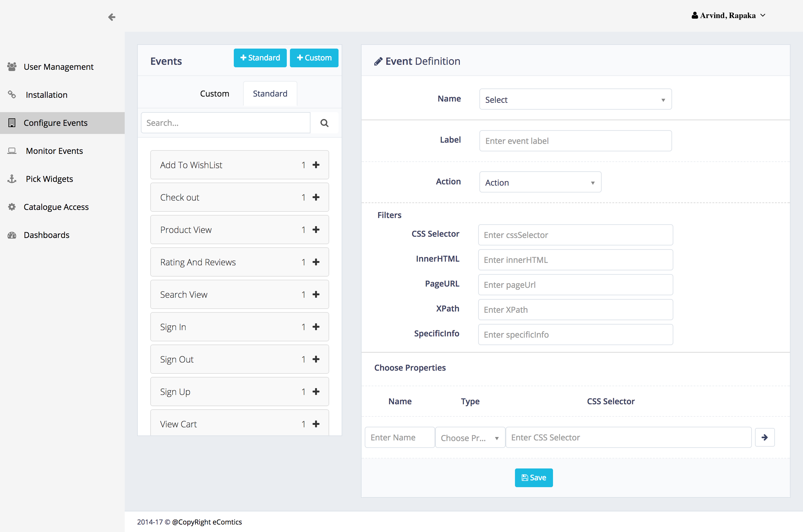Click the InnerHTML filter field
The height and width of the screenshot is (532, 803).
[x=575, y=260]
